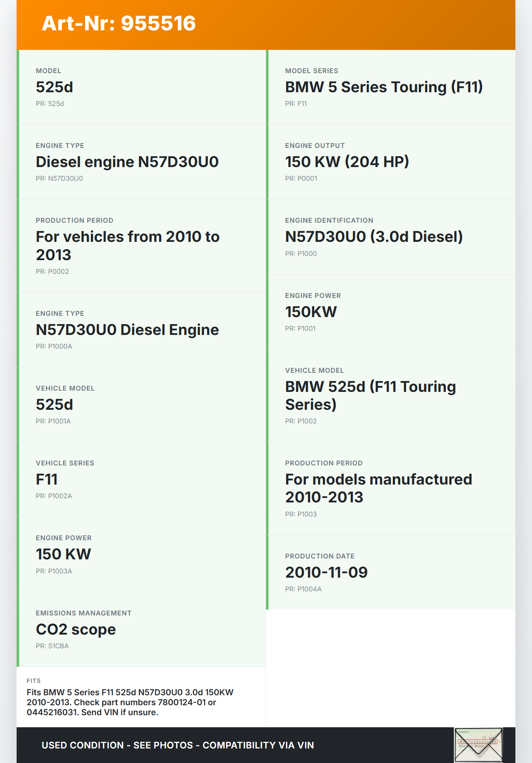This screenshot has height=763, width=532.
Task: Select the CO2 scope emissions value
Action: click(x=76, y=630)
